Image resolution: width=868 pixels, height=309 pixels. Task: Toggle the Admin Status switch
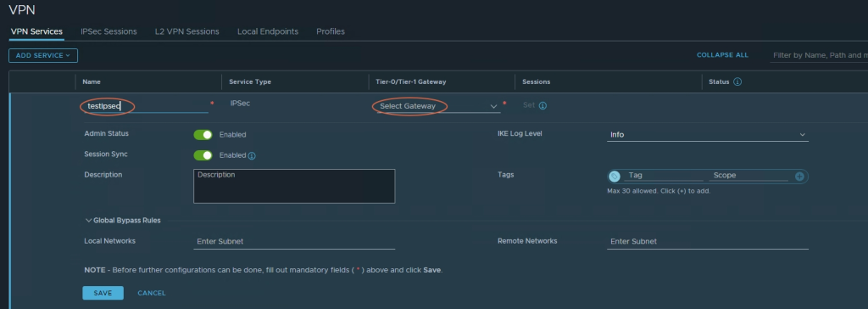click(203, 135)
